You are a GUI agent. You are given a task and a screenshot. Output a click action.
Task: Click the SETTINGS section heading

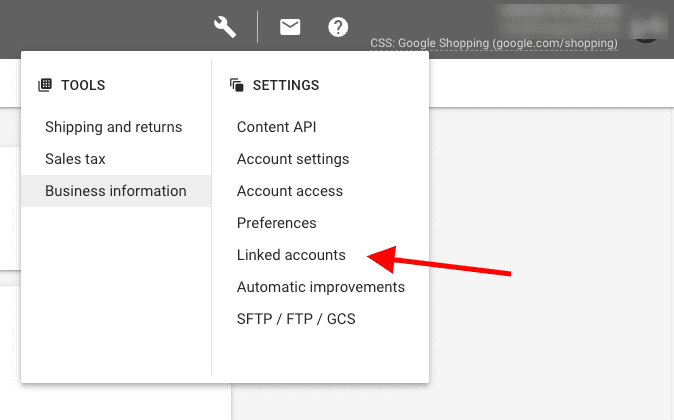tap(286, 85)
